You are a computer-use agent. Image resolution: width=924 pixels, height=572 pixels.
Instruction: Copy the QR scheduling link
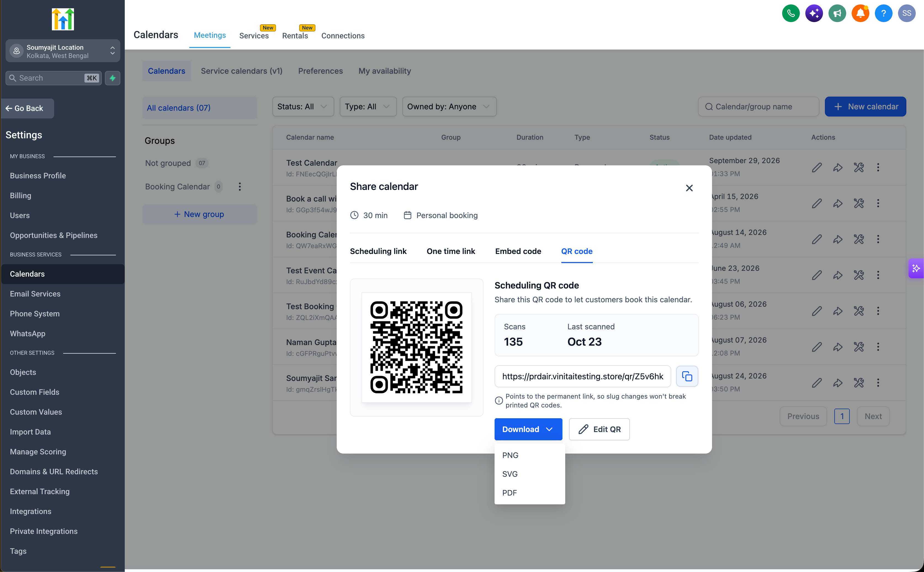coord(687,376)
